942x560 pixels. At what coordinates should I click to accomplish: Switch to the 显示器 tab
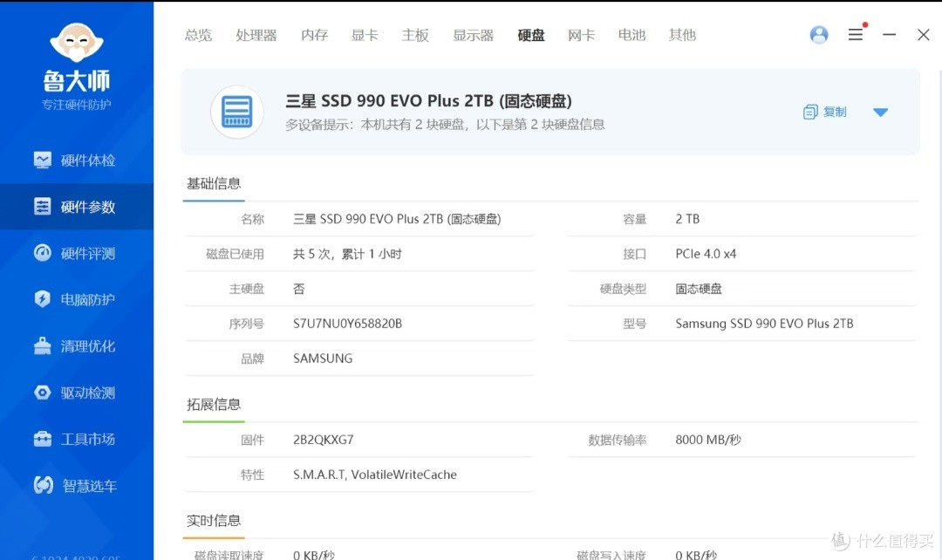click(x=473, y=35)
